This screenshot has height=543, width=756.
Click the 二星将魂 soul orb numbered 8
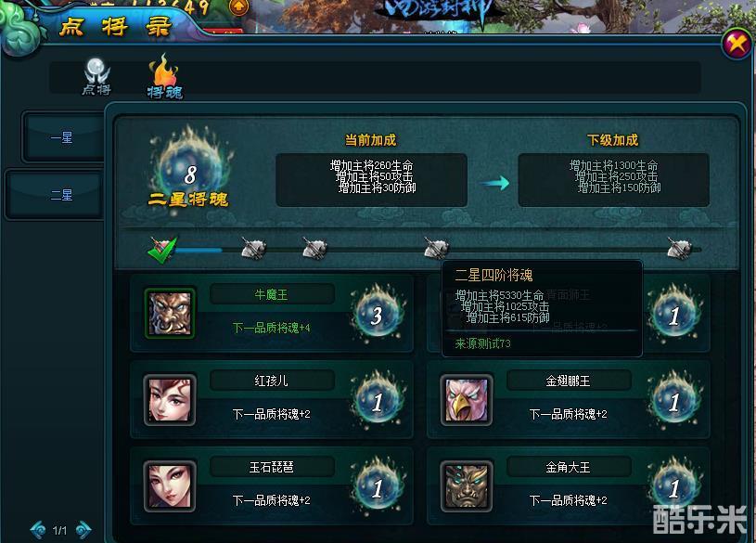point(191,165)
